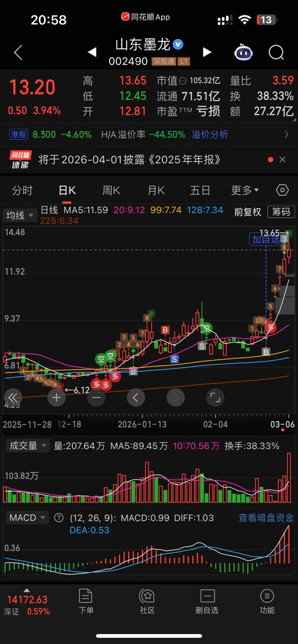The height and width of the screenshot is (644, 298).
Task: Switch to 月K tab
Action: [x=156, y=190]
